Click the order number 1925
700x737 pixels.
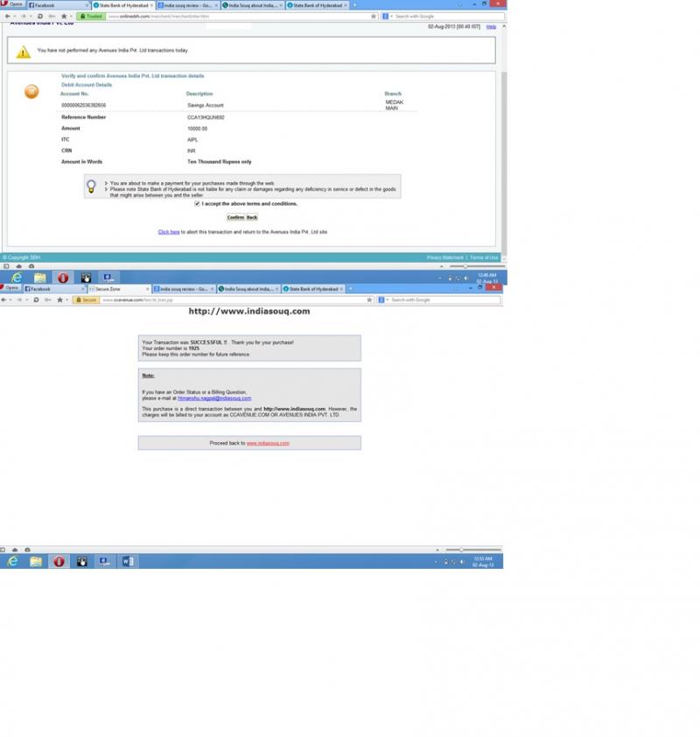(x=194, y=348)
